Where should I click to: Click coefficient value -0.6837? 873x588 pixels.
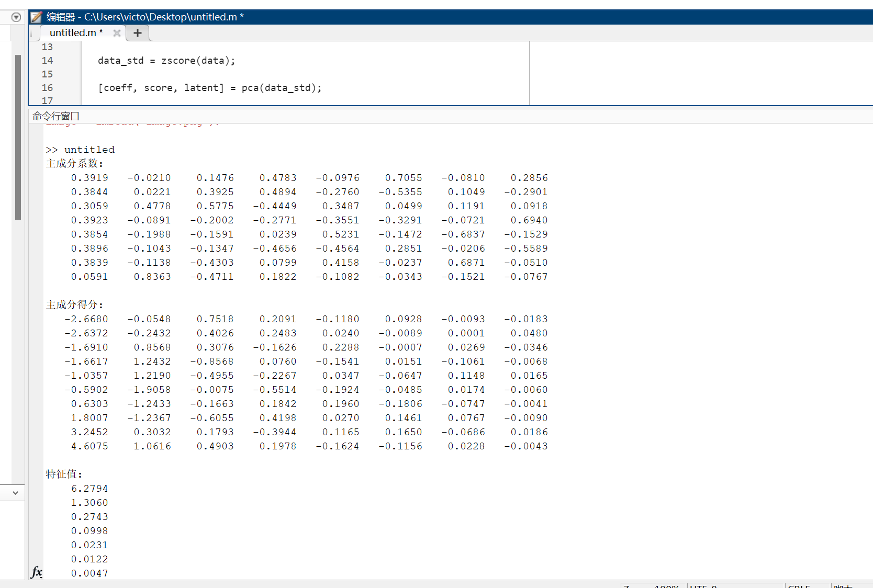463,234
